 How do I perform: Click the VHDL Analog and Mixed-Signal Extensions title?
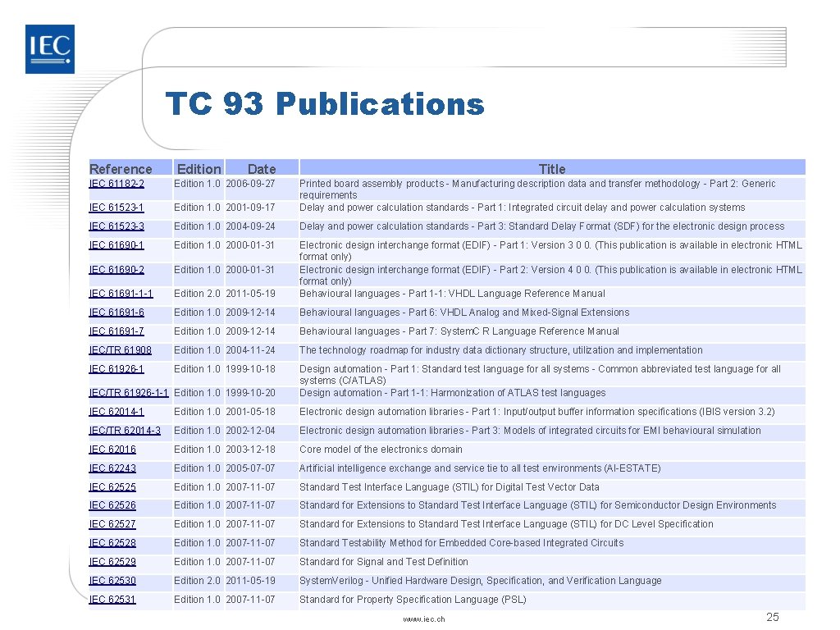(x=464, y=313)
